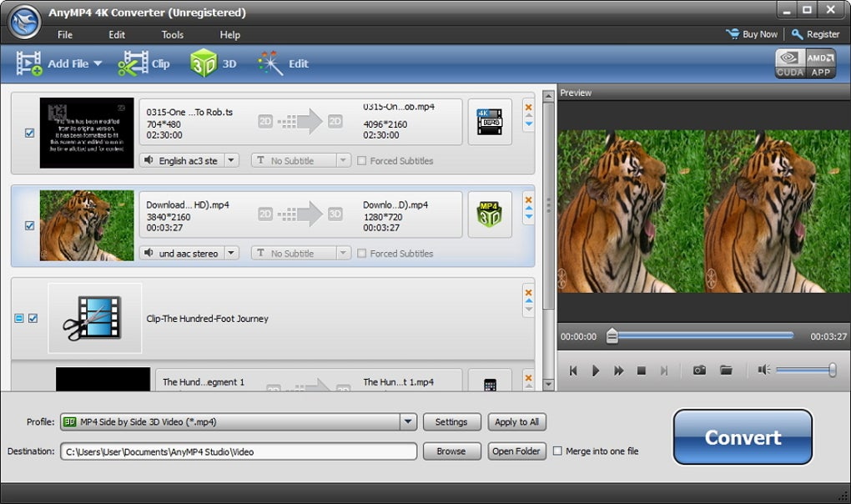This screenshot has height=504, width=851.
Task: Remove The Hund...egment 1 item
Action: (528, 378)
